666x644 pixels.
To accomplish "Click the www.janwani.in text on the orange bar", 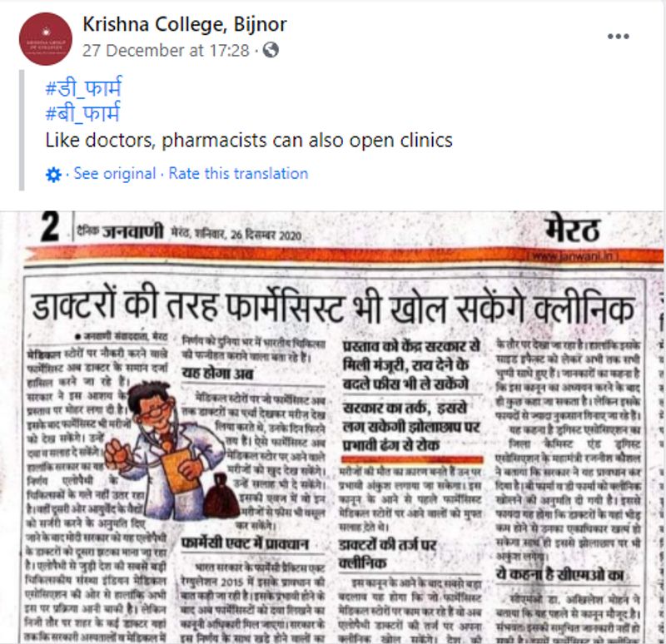I will point(573,255).
